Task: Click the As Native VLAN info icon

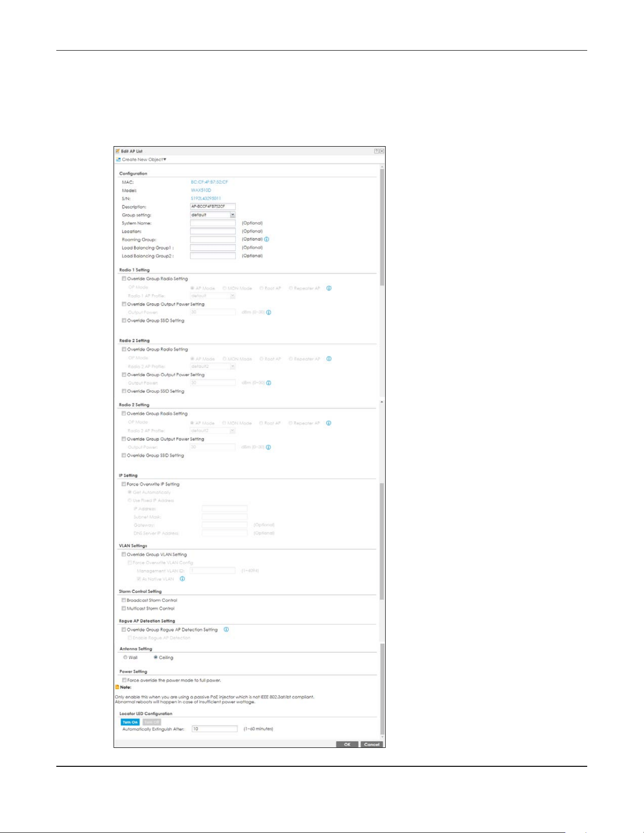Action: pos(182,579)
